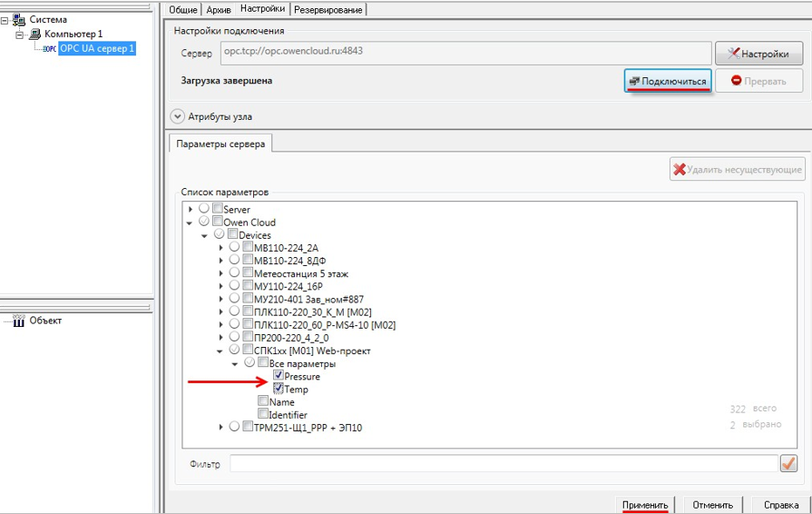Image resolution: width=812 pixels, height=514 pixels.
Task: Click the Объект tree icon
Action: tap(19, 321)
